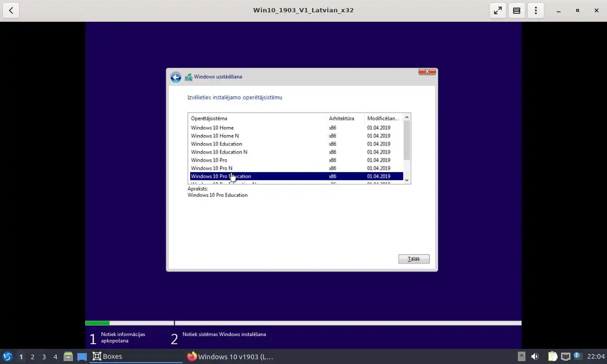The height and width of the screenshot is (364, 607).
Task: Click the Windows setup icon in title bar
Action: click(x=188, y=77)
